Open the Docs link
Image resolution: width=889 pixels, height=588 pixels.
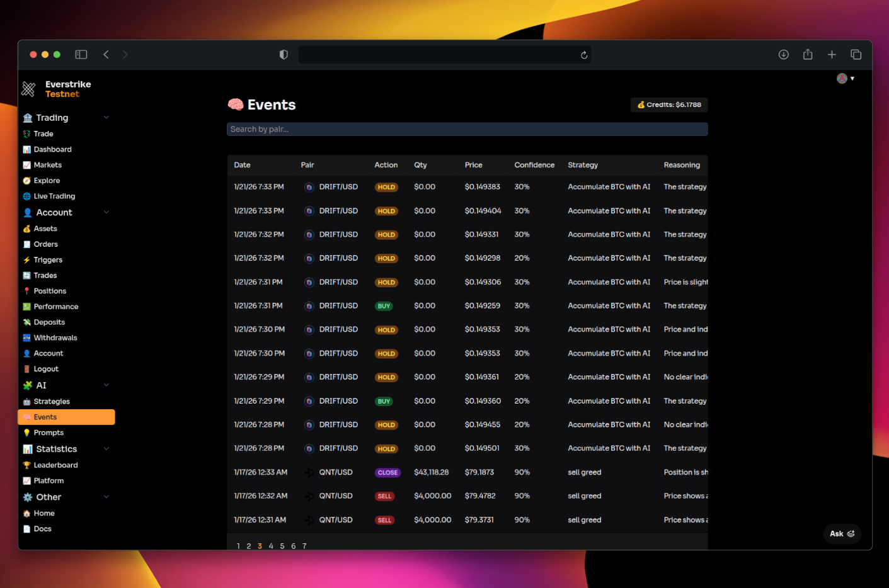pos(42,528)
